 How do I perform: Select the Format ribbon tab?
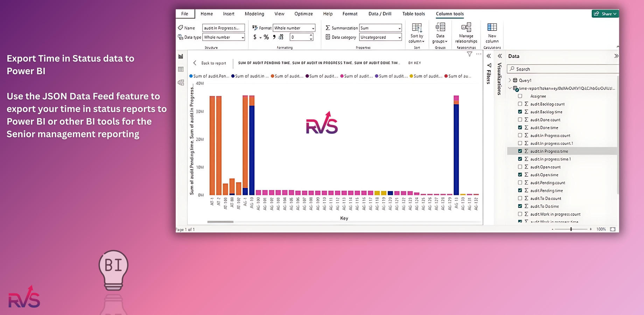click(350, 14)
